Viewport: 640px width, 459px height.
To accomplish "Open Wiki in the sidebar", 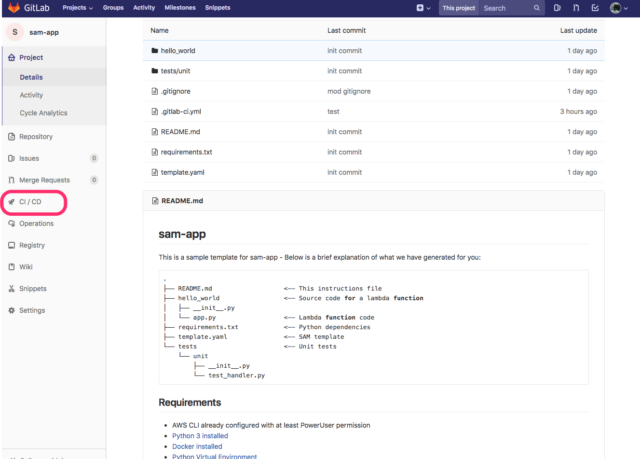I will point(26,267).
